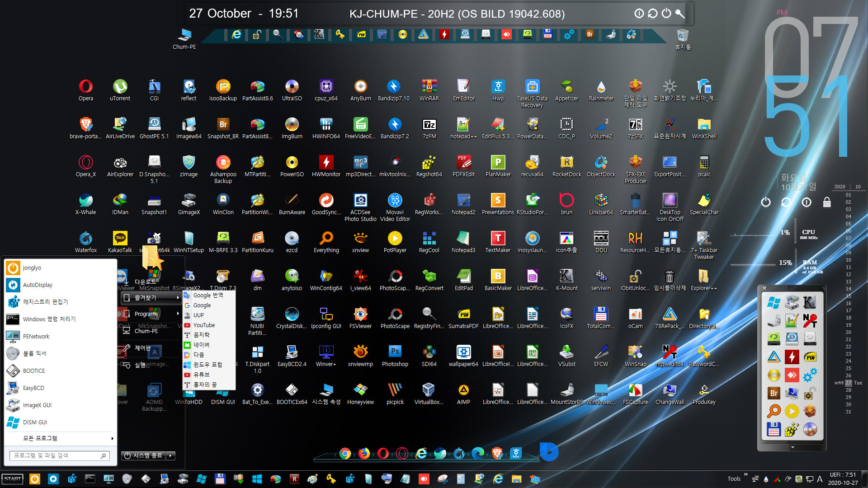The height and width of the screenshot is (488, 868).
Task: Open VirtualBox desktop icon
Action: click(x=429, y=394)
